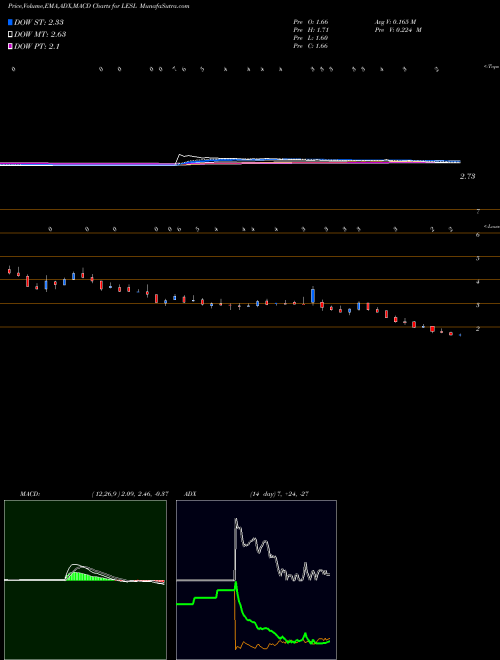Click the 'Avg V: 0.165 M' value
This screenshot has width=500, height=660.
coord(396,22)
